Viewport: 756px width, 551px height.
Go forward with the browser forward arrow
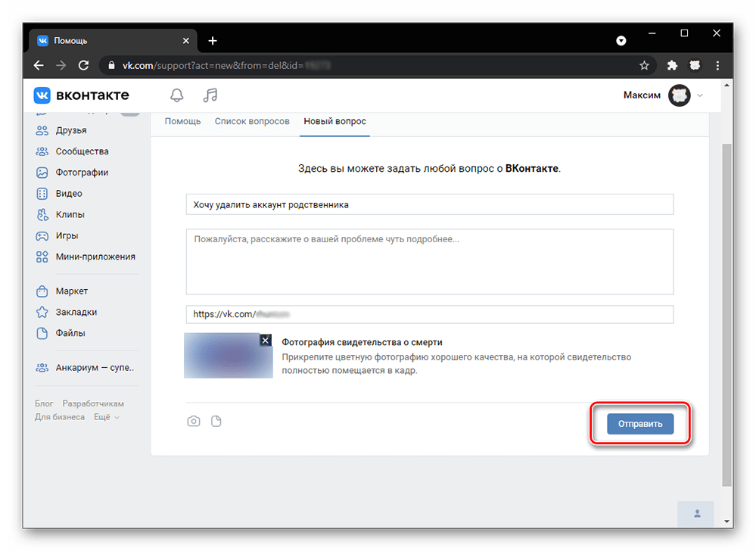[61, 65]
